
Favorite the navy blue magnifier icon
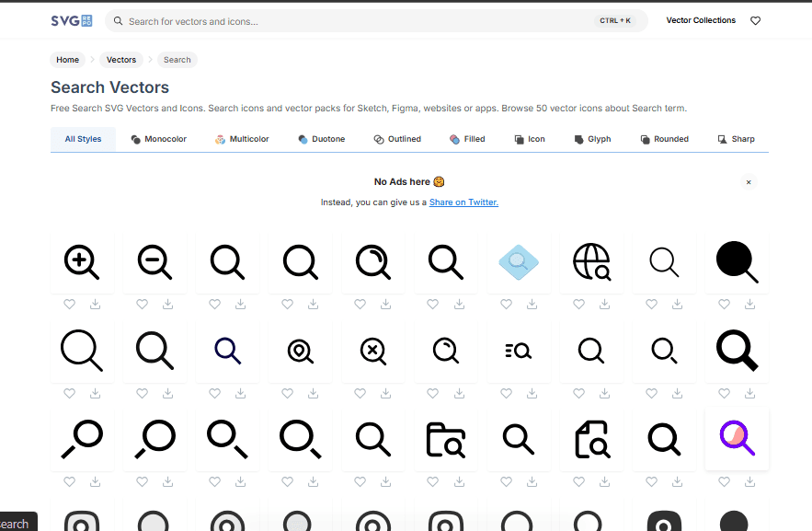[x=214, y=393]
